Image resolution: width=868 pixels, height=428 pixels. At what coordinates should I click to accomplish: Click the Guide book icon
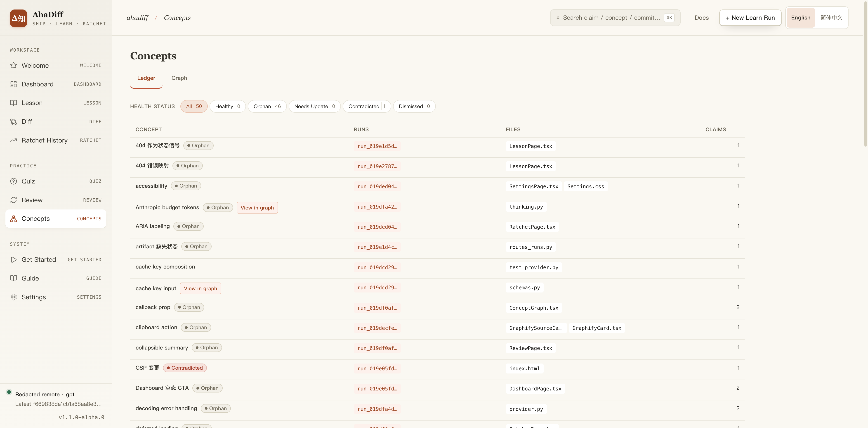coord(14,278)
